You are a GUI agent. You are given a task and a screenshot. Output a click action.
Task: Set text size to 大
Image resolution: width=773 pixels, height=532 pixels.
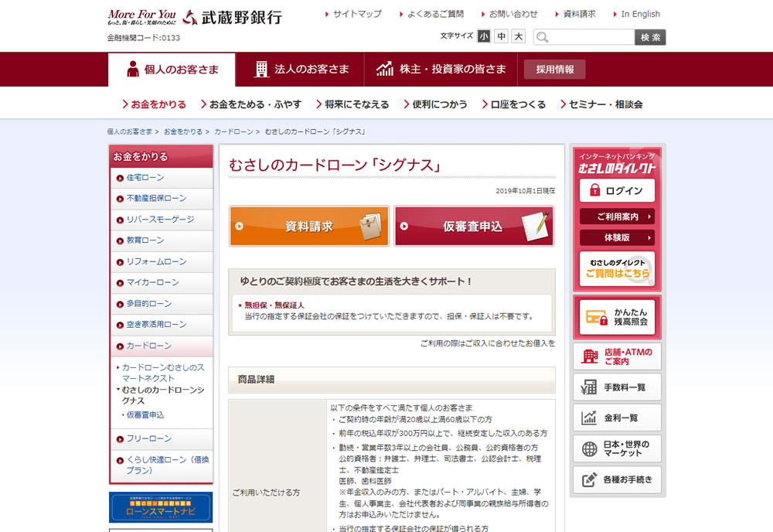[x=518, y=36]
